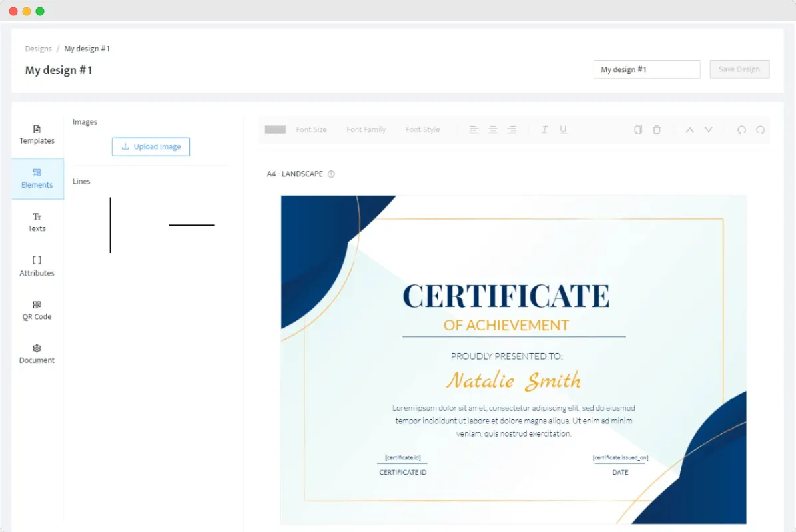Open the text color swatch picker

coord(274,129)
